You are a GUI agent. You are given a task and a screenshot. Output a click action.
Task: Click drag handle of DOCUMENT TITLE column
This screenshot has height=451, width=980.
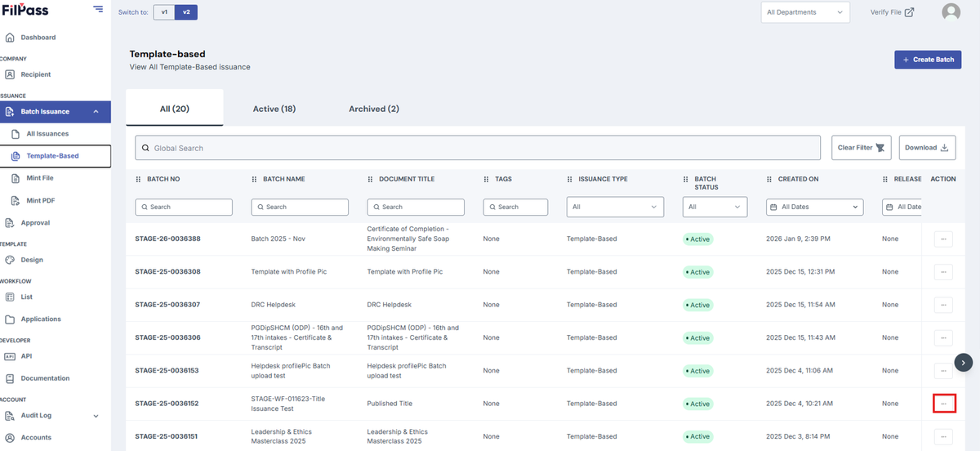(371, 179)
